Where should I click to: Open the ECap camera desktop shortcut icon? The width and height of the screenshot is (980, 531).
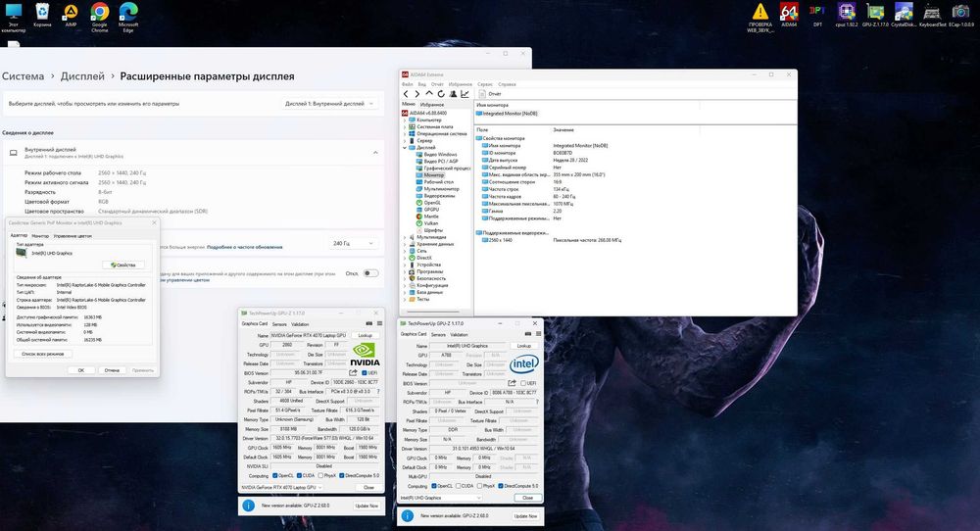click(961, 15)
